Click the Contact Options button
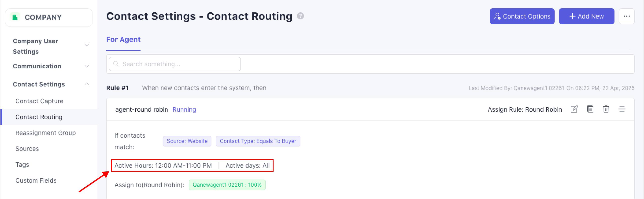Image resolution: width=644 pixels, height=199 pixels. pyautogui.click(x=522, y=16)
